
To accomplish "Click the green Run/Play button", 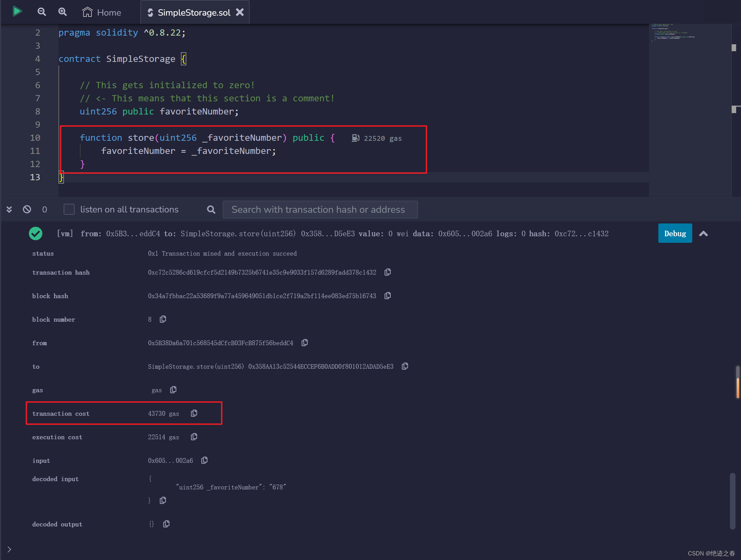I will click(x=18, y=12).
